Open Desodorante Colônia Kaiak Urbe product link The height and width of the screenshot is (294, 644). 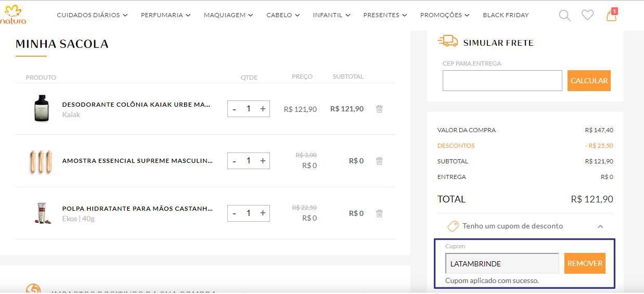coord(136,105)
